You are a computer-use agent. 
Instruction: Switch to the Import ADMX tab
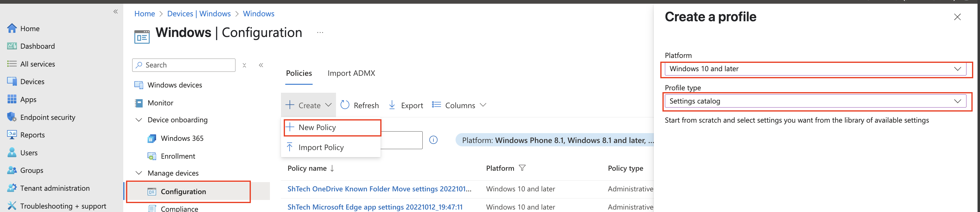(x=351, y=73)
